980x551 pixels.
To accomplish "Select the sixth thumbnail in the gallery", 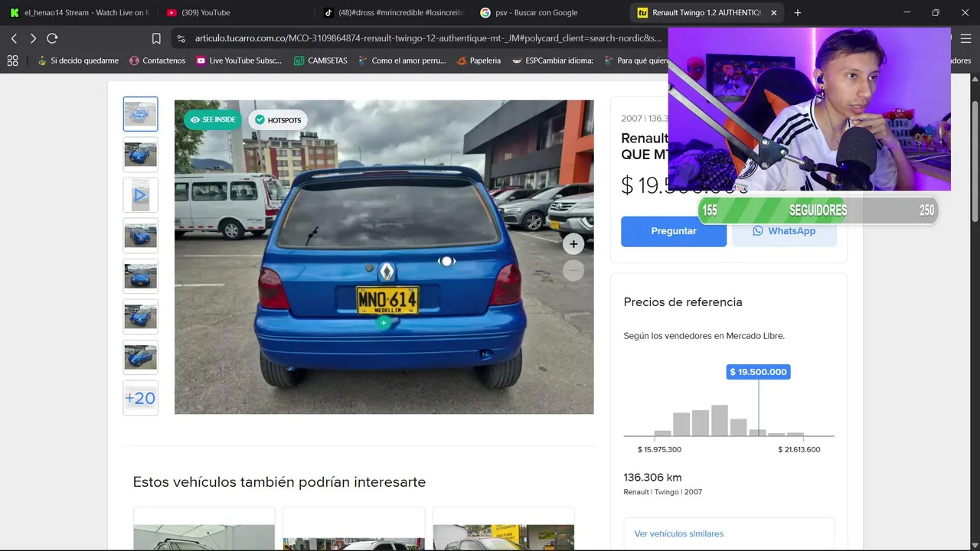I will [140, 317].
